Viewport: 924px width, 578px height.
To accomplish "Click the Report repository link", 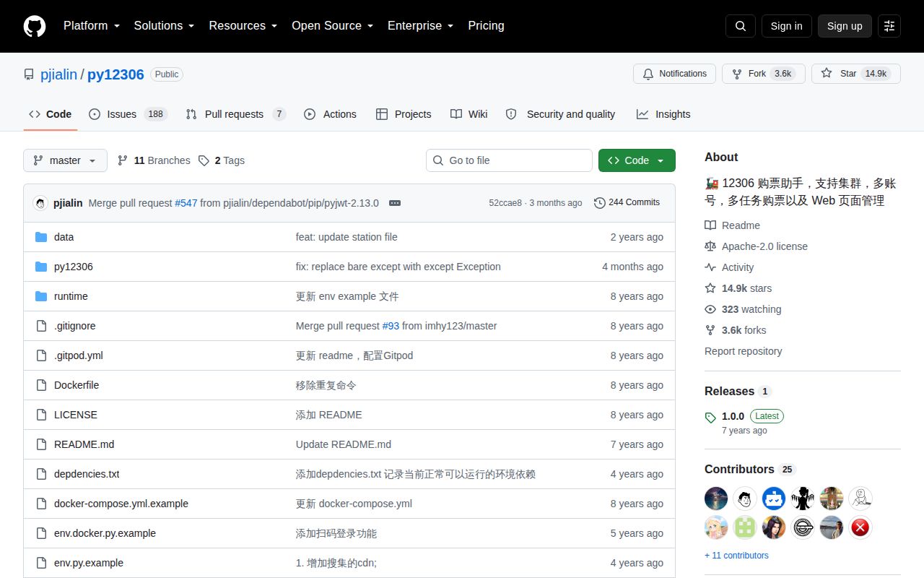I will pos(743,351).
